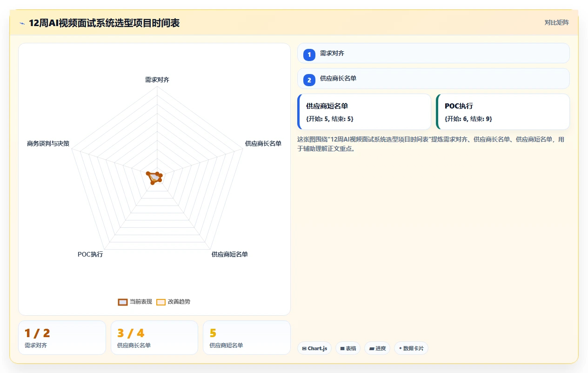
Task: Click the 1 / 2 需求对齐 stat card
Action: pos(62,338)
